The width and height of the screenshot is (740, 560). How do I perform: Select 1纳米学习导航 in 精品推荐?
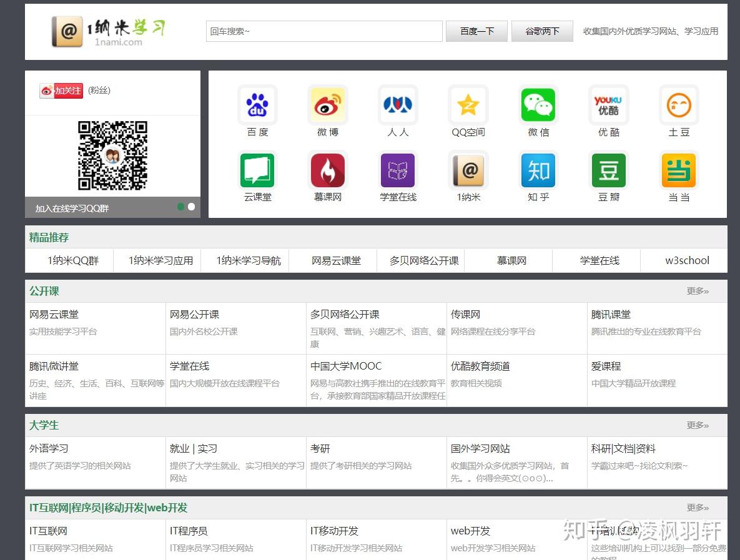[249, 260]
